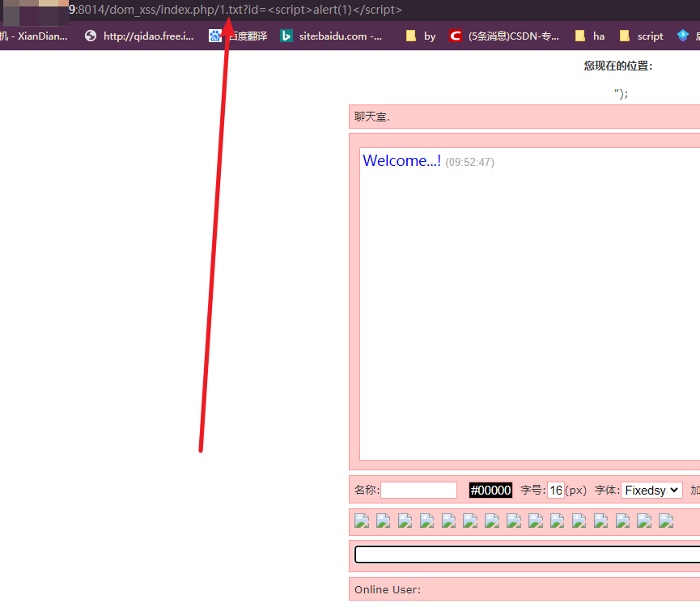Viewport: 700px width, 616px height.
Task: Click the eighth emoticon image
Action: click(515, 520)
